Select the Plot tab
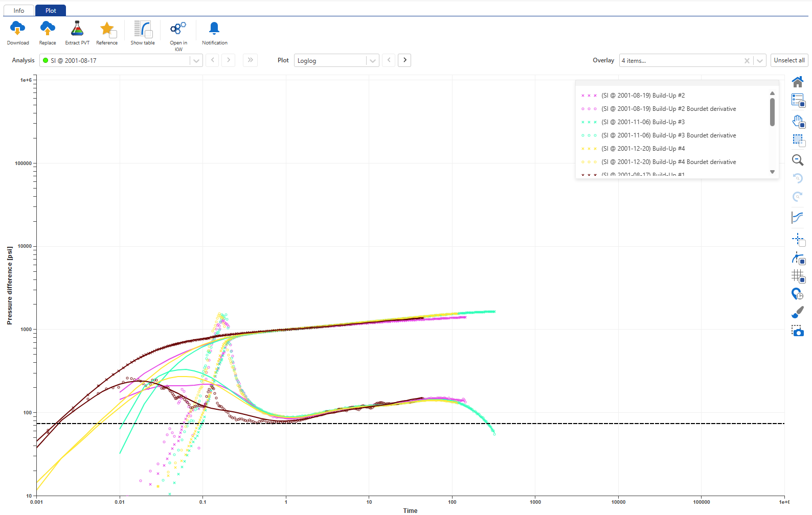 coord(51,11)
